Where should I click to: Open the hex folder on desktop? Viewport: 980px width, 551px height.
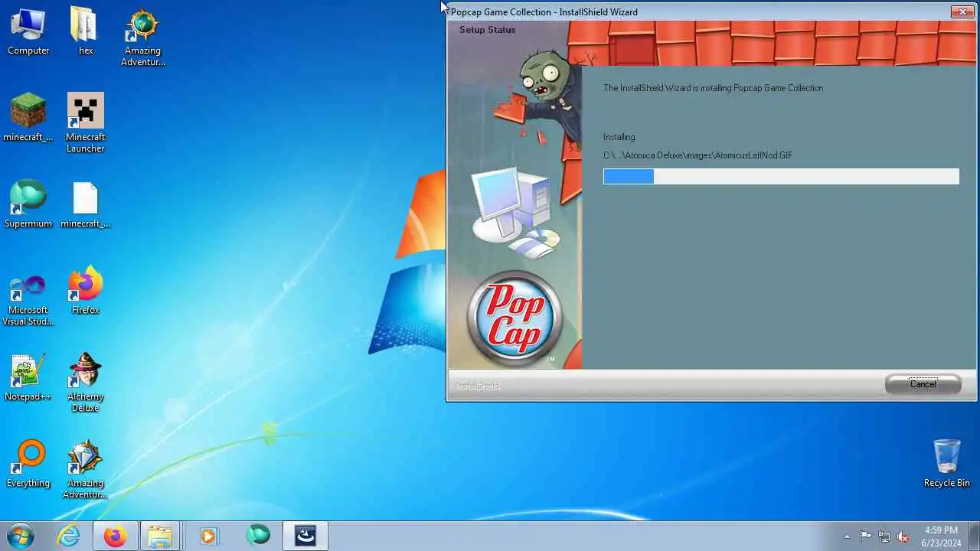coord(85,31)
